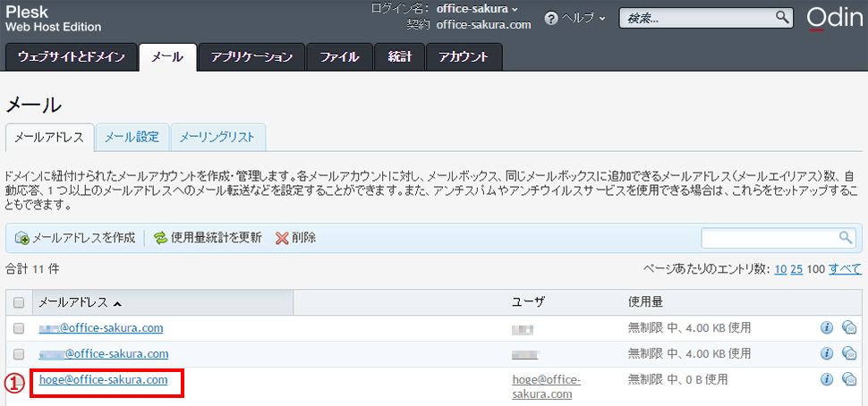868x406 pixels.
Task: Click the 契約 office-sakura.com subscription text
Action: (x=468, y=24)
